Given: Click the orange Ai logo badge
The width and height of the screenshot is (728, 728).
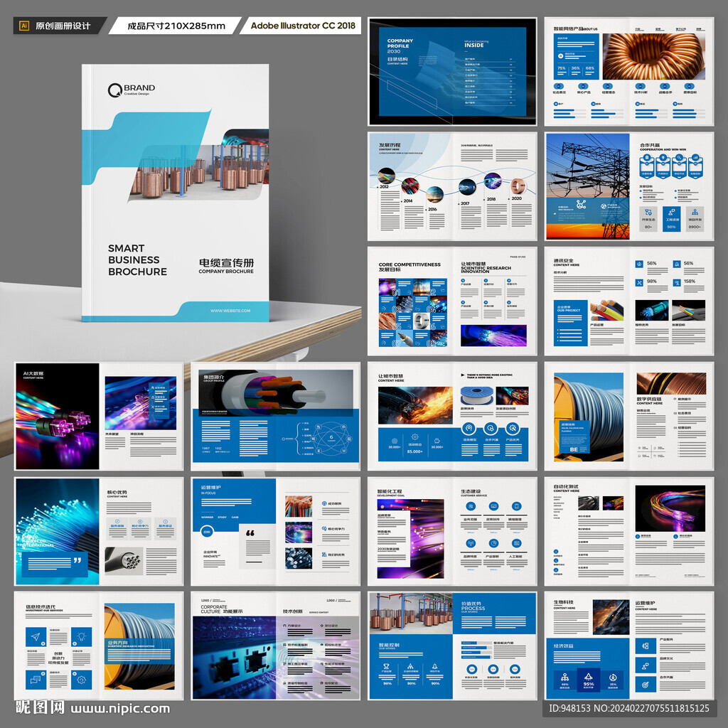Looking at the screenshot, I should tap(24, 26).
